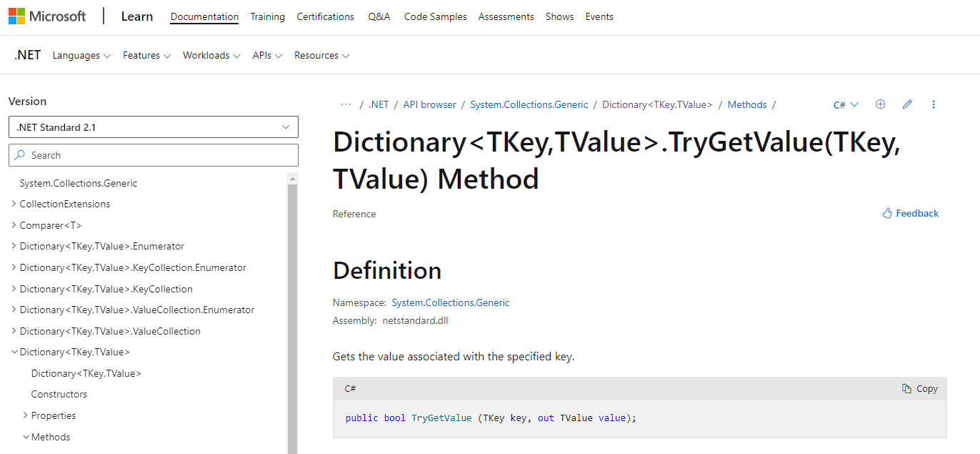Open the System.Collections.Generic namespace link
This screenshot has width=980, height=454.
[x=451, y=302]
